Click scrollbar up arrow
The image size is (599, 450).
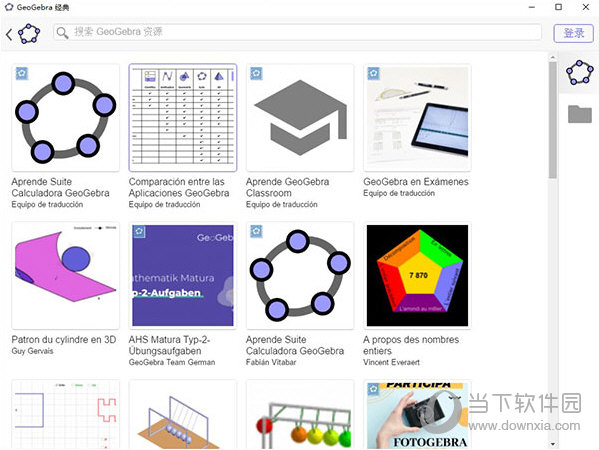pos(553,57)
